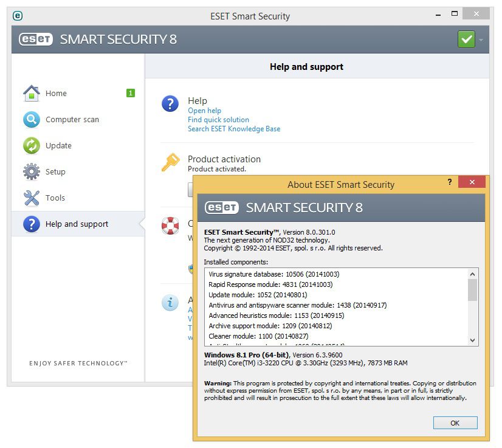Click the Help and support question icon in sidebar

[x=32, y=224]
